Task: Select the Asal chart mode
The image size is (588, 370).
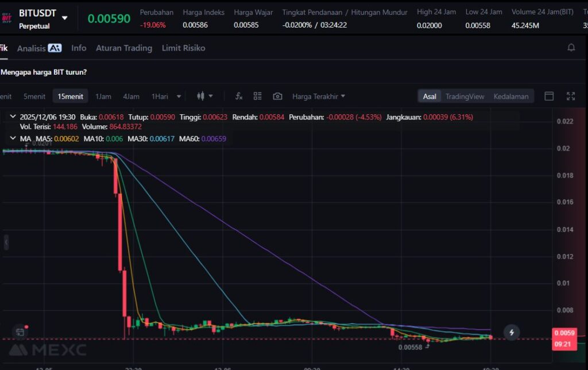Action: coord(430,97)
